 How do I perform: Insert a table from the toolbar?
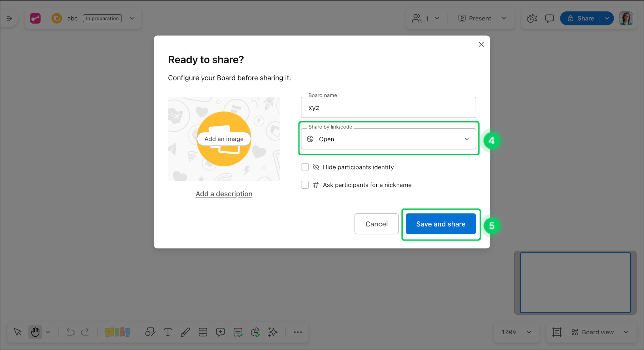click(x=203, y=332)
